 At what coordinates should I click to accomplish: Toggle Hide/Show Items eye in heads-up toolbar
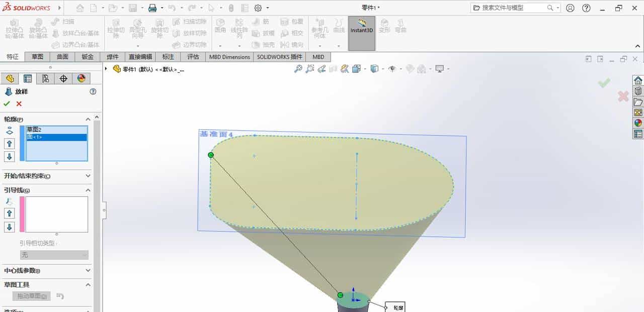coord(392,69)
